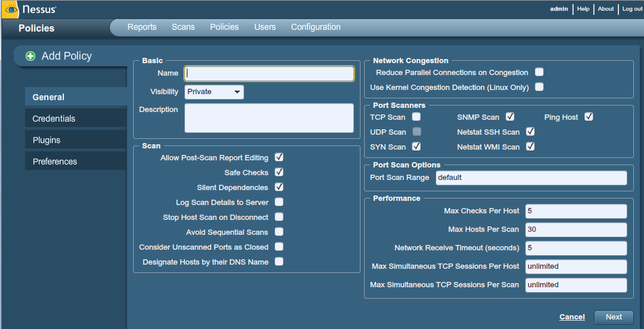Click the green plus Add Policy icon

coord(30,56)
